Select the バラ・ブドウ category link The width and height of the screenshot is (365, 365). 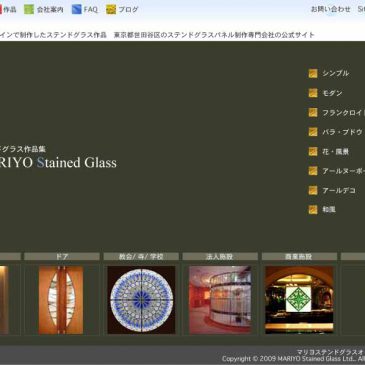pos(342,132)
